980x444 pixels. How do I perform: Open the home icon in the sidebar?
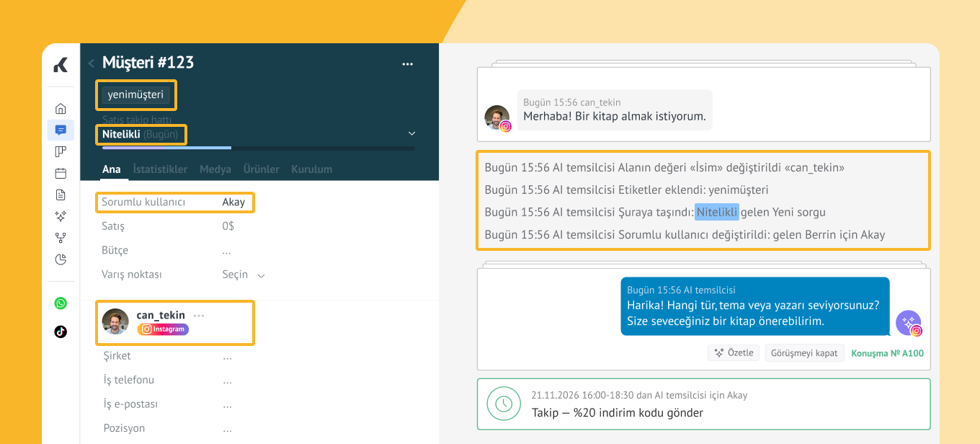click(x=61, y=109)
